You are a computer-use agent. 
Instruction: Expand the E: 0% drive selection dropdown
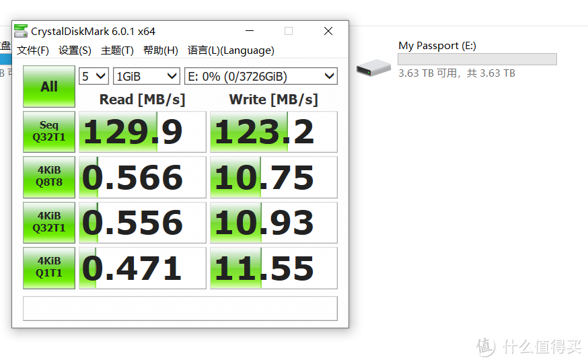pos(261,77)
